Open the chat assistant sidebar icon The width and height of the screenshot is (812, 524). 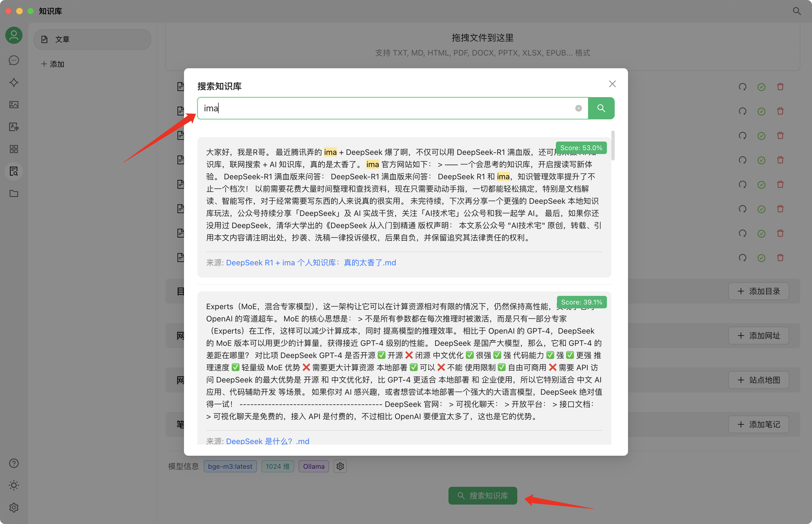(14, 60)
